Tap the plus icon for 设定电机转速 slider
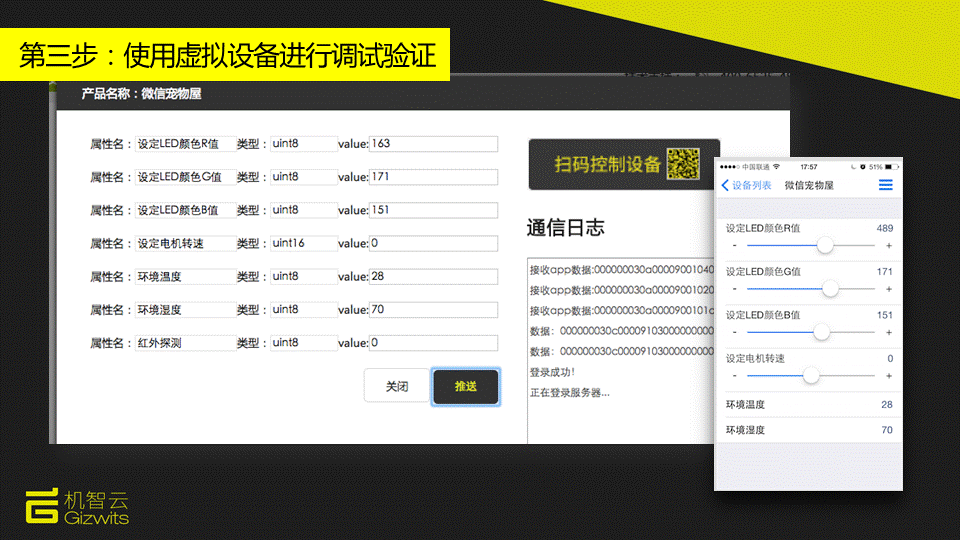The image size is (960, 540). [x=889, y=376]
